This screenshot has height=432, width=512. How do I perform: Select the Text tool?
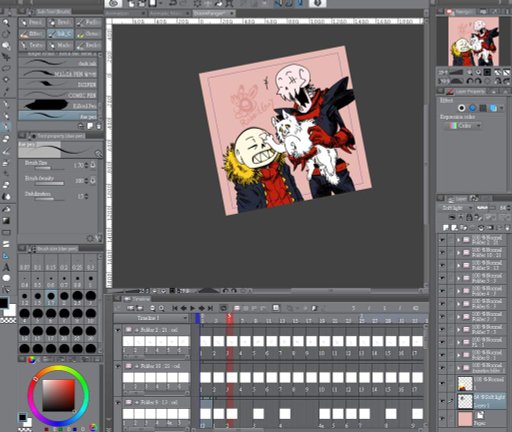[6, 267]
